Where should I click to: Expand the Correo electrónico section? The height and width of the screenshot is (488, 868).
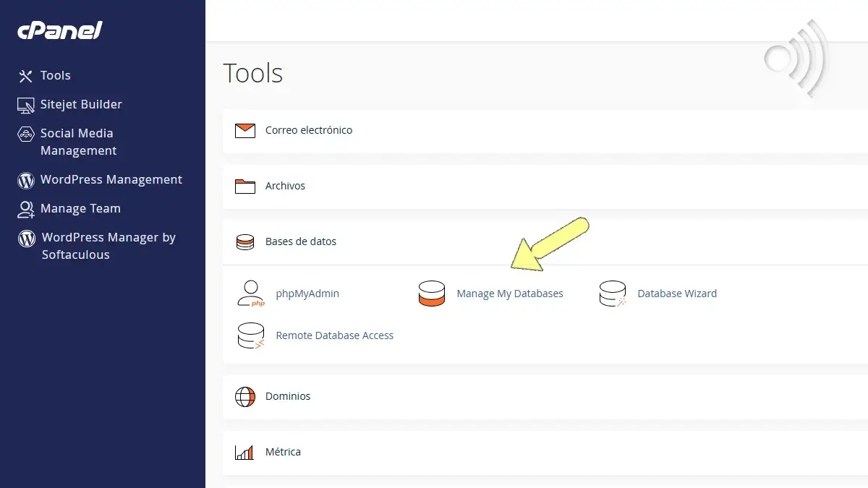309,130
